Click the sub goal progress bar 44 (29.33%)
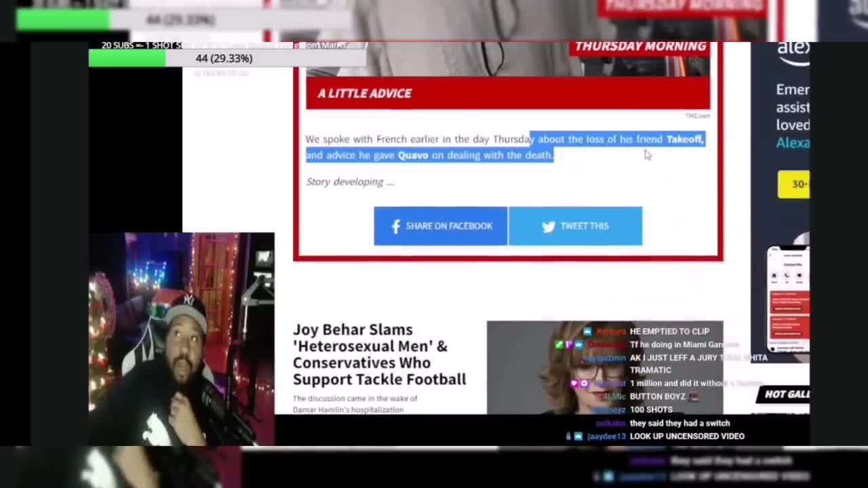Viewport: 868px width, 488px height. coord(227,58)
